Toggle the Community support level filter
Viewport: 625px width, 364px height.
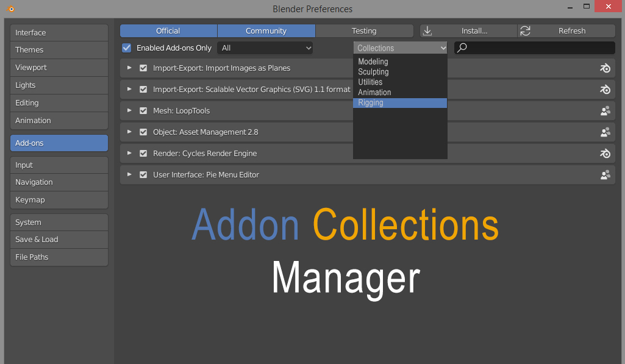click(266, 30)
